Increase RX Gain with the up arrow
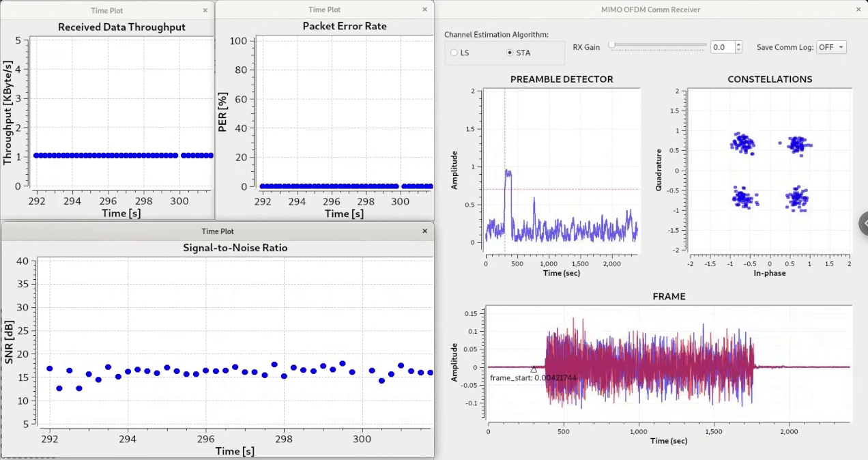Viewport: 868px width, 460px height. [738, 44]
